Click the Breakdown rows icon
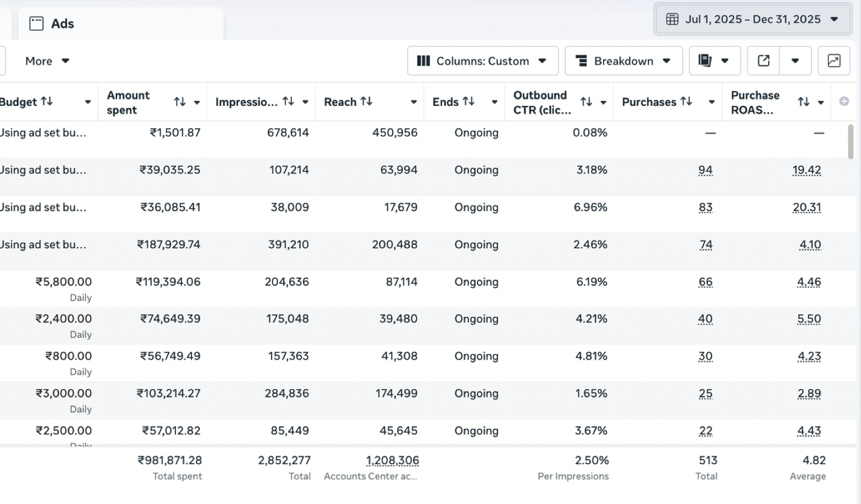 click(581, 61)
